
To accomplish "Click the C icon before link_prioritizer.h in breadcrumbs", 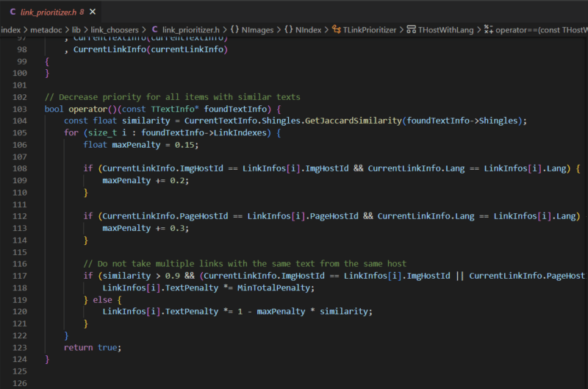I will 154,29.
